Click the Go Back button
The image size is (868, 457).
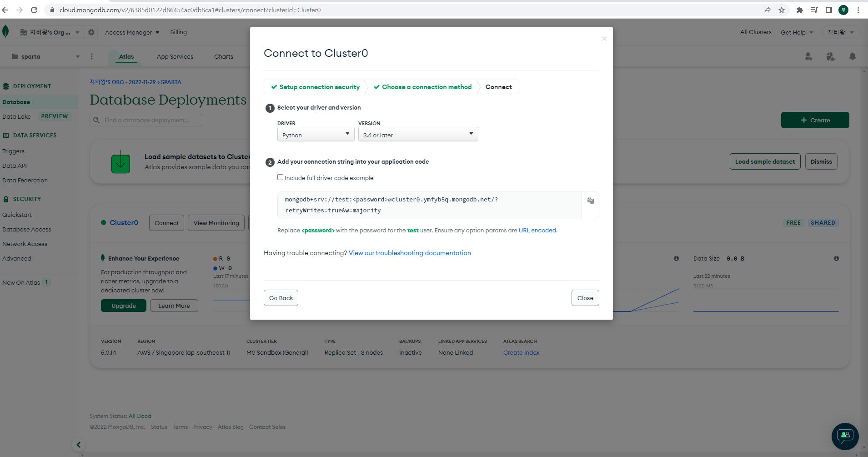(x=281, y=298)
